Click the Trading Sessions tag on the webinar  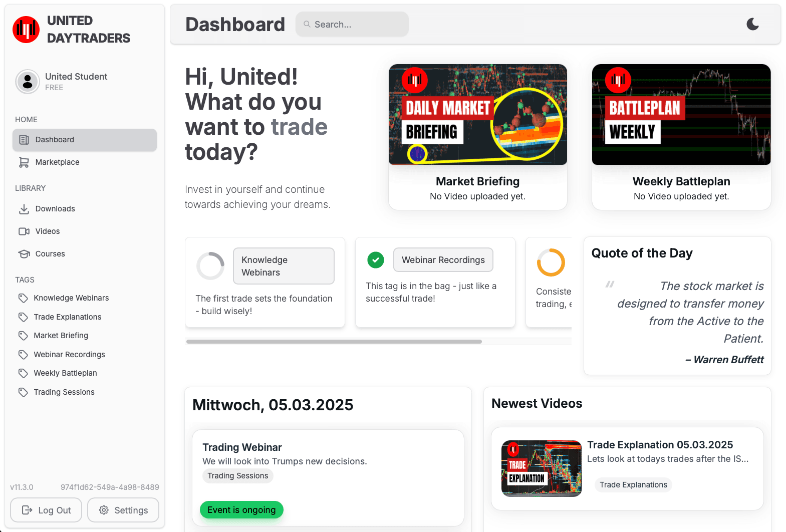point(237,476)
